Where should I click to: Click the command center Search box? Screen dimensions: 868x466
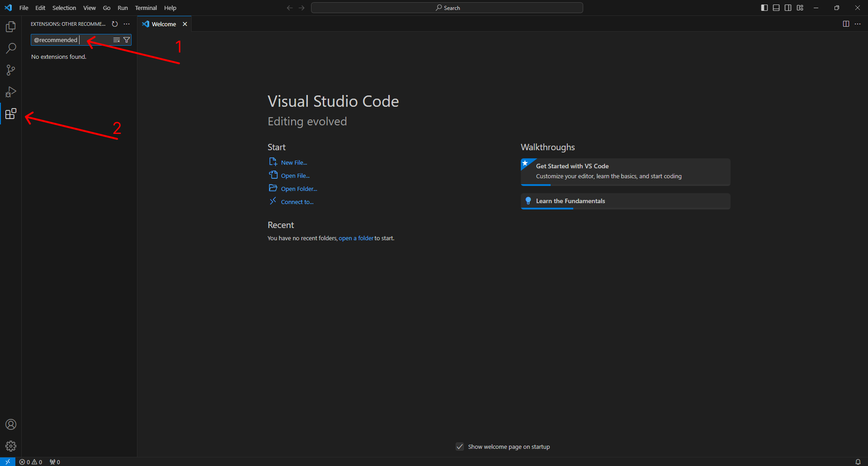click(447, 8)
